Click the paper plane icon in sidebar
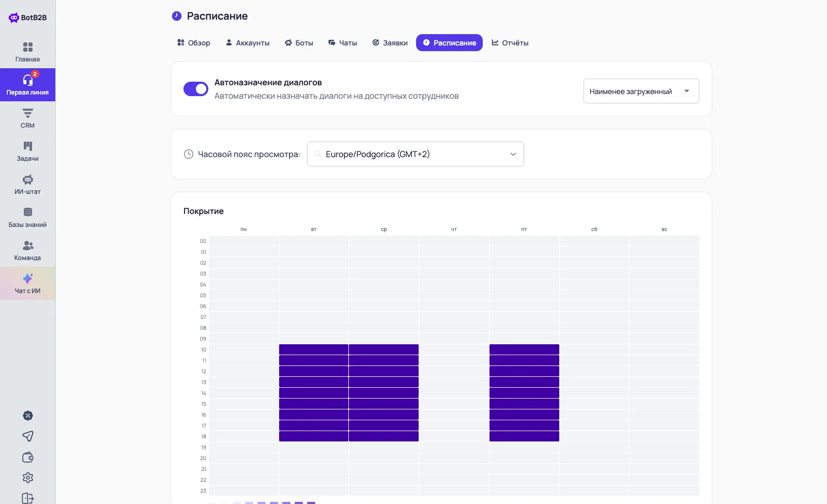 point(28,436)
